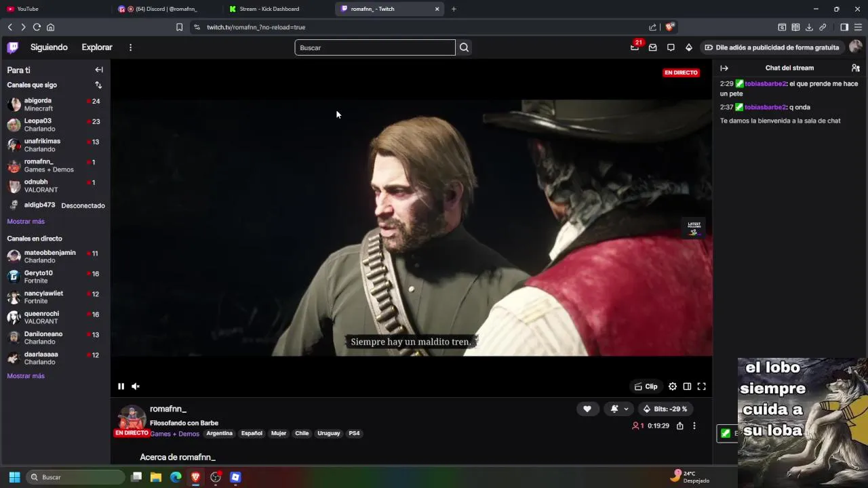
Task: Open the three-dot more menu beside Explorar
Action: [130, 47]
